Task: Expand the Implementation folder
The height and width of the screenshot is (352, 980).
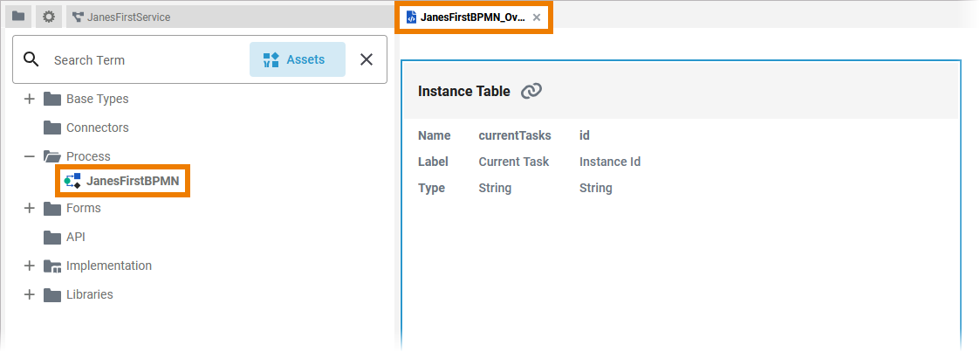Action: pos(29,266)
